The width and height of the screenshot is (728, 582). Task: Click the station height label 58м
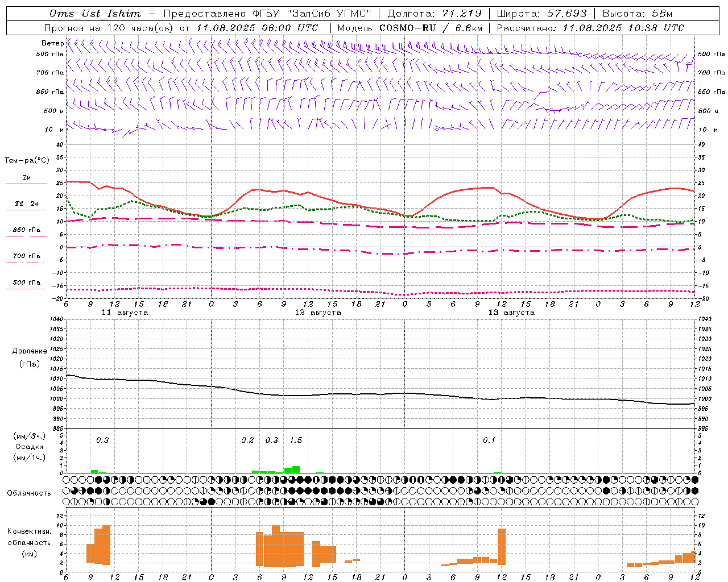pos(661,14)
